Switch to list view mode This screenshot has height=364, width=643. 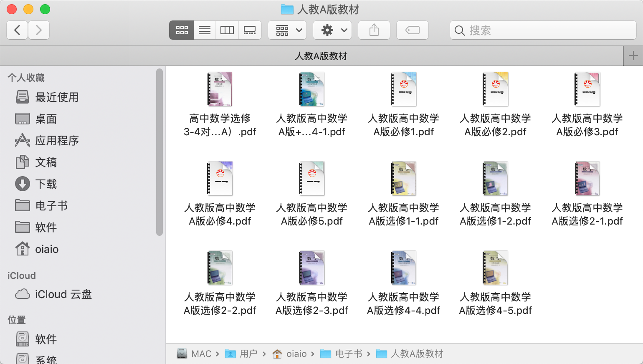pos(205,30)
